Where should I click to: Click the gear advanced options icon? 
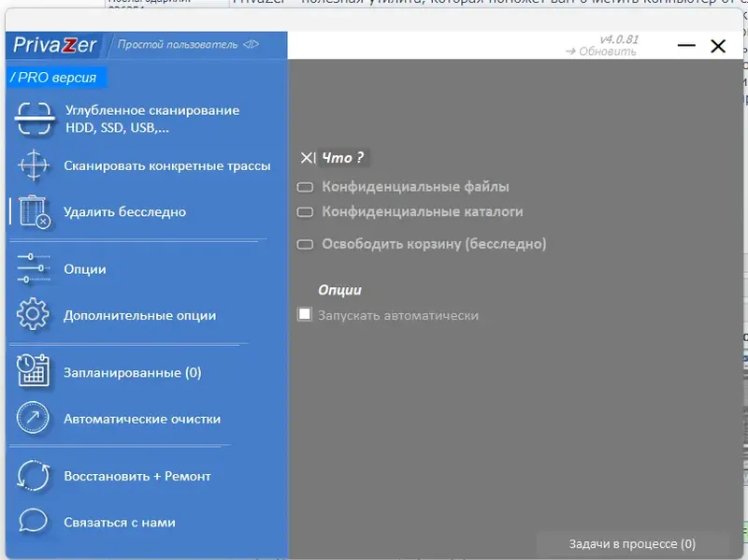click(33, 314)
